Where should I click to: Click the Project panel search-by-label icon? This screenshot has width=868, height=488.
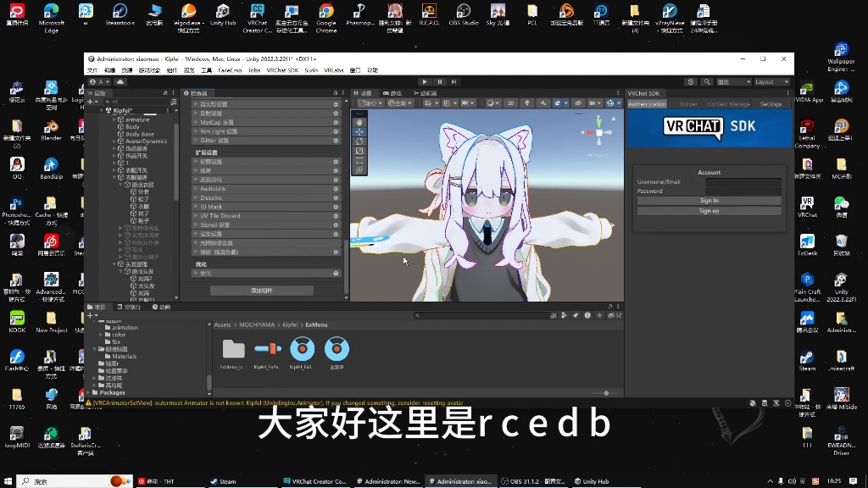click(576, 315)
